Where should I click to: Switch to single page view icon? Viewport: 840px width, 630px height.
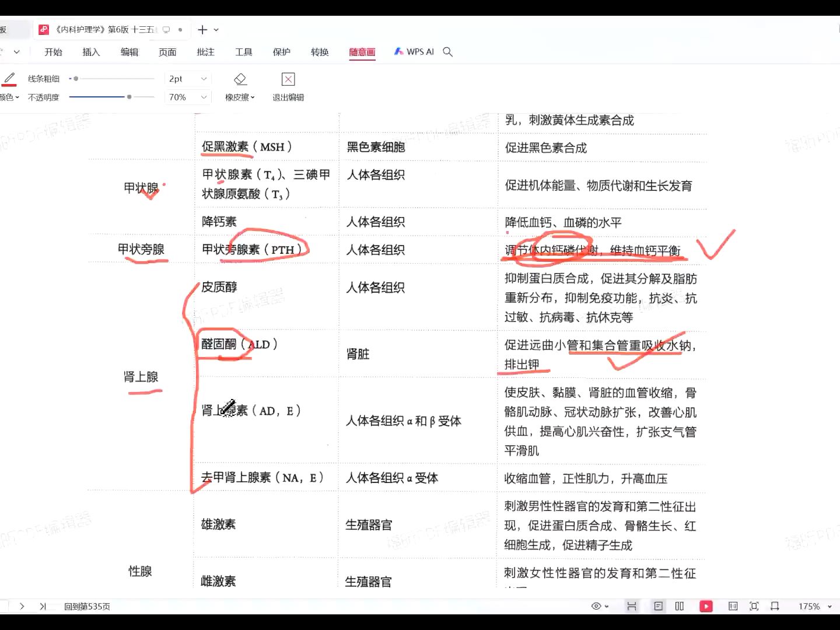[x=659, y=607]
